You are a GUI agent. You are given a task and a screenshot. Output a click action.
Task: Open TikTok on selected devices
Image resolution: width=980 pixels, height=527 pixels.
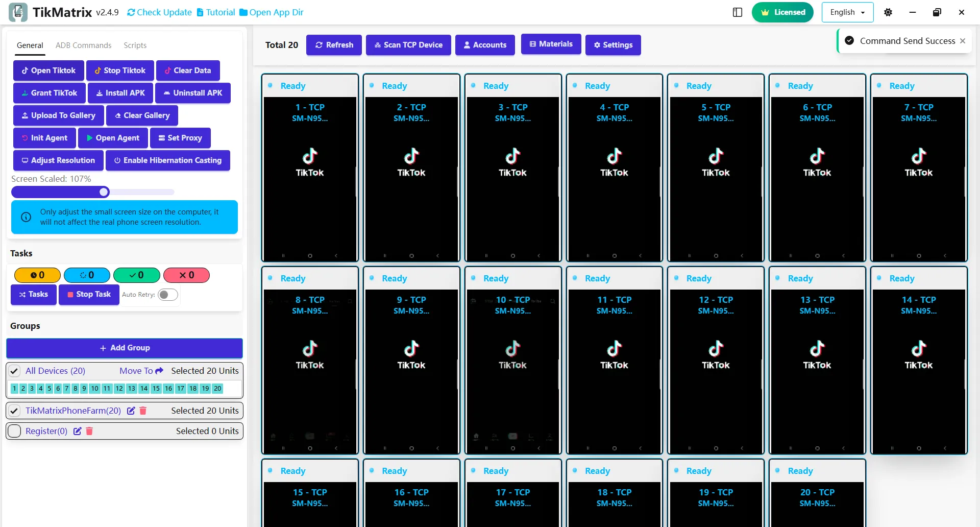(x=48, y=70)
